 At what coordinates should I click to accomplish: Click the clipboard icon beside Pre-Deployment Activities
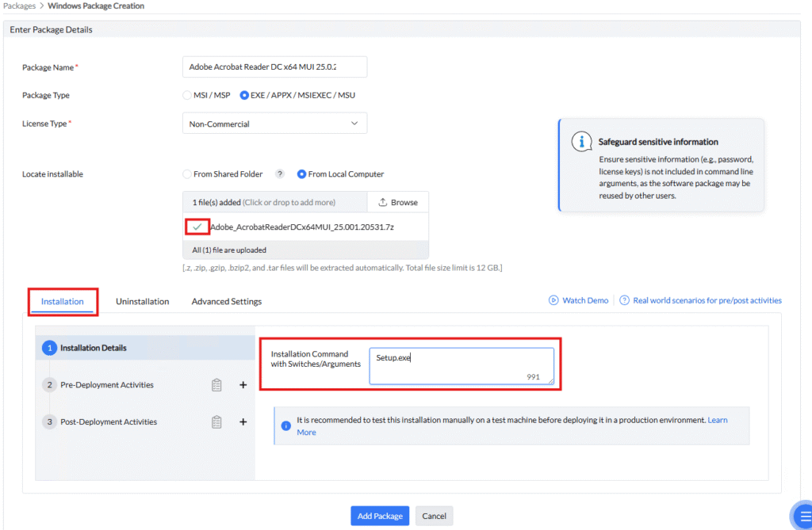pos(216,385)
